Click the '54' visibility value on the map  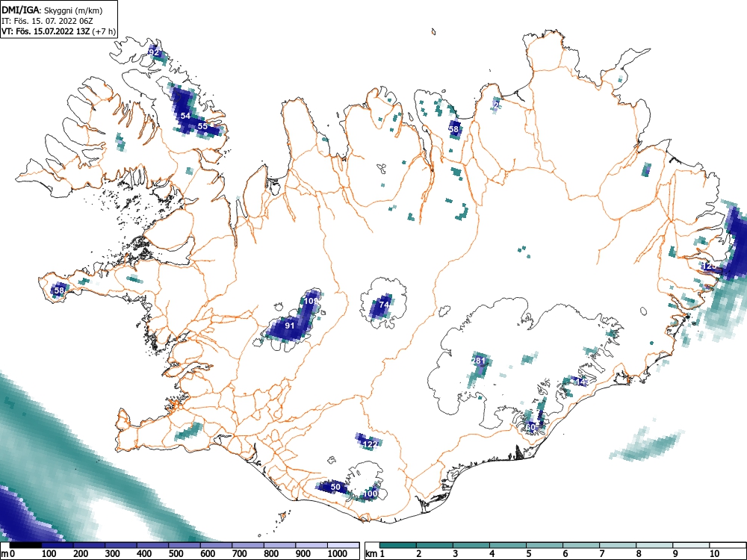click(185, 116)
